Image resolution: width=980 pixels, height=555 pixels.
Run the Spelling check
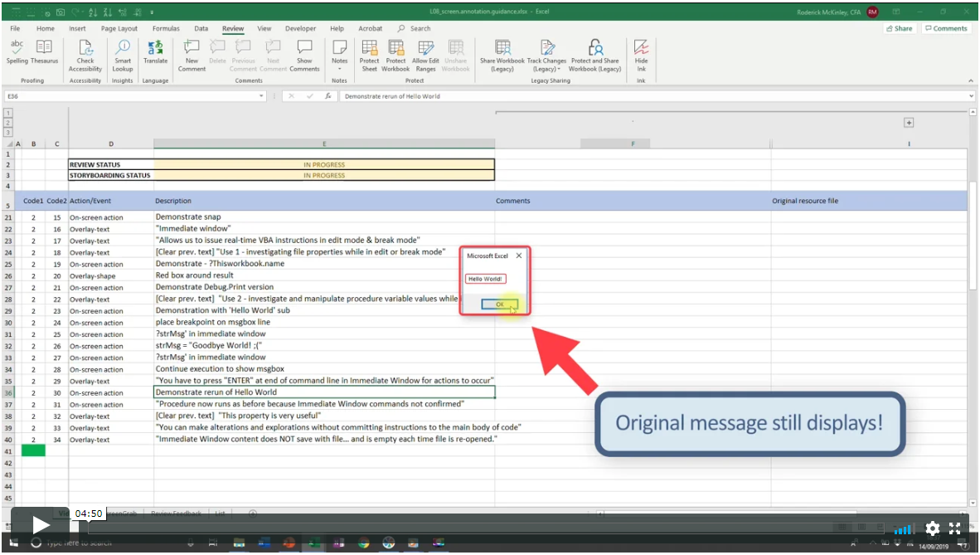[x=17, y=51]
